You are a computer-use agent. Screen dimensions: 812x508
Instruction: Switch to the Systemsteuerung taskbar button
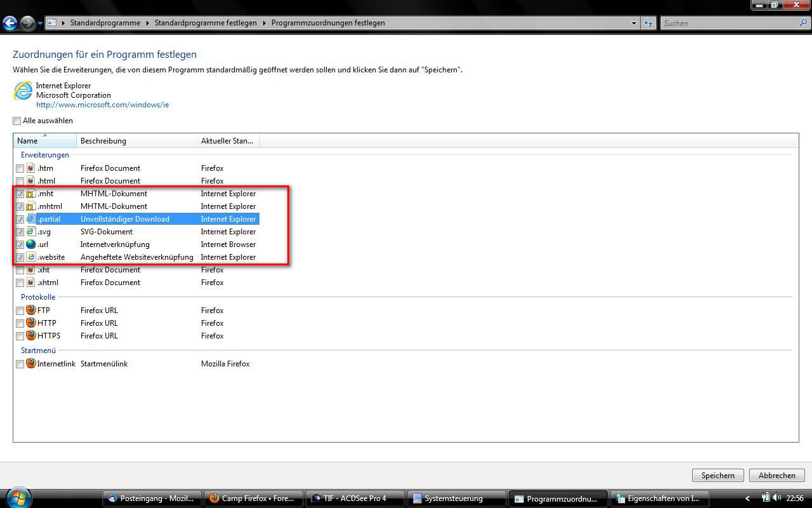tap(457, 498)
